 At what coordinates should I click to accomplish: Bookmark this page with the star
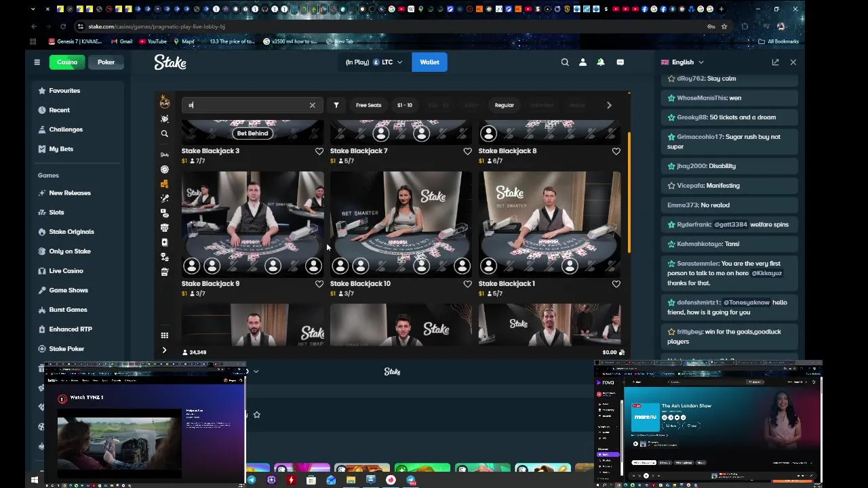pos(724,26)
